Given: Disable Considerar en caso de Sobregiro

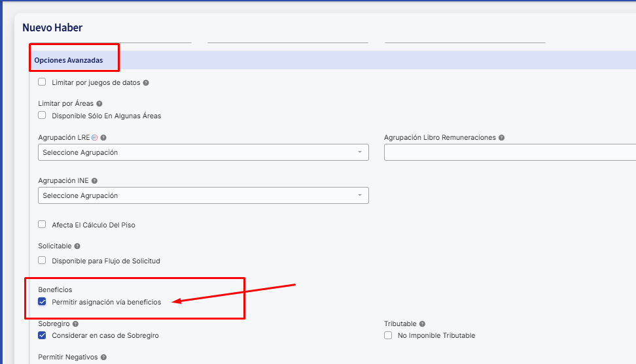Looking at the screenshot, I should tap(42, 335).
